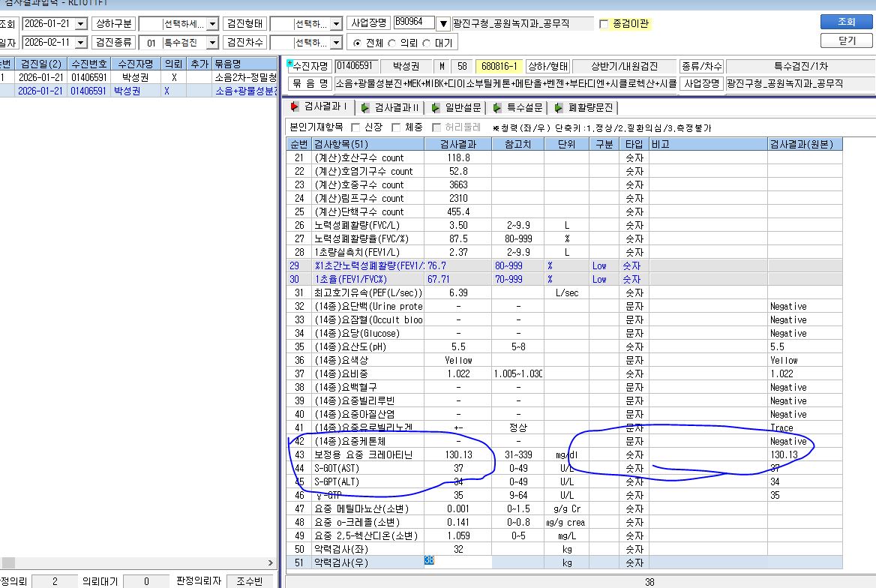The height and width of the screenshot is (588, 876).
Task: Click the 닫기 close button
Action: 847,40
